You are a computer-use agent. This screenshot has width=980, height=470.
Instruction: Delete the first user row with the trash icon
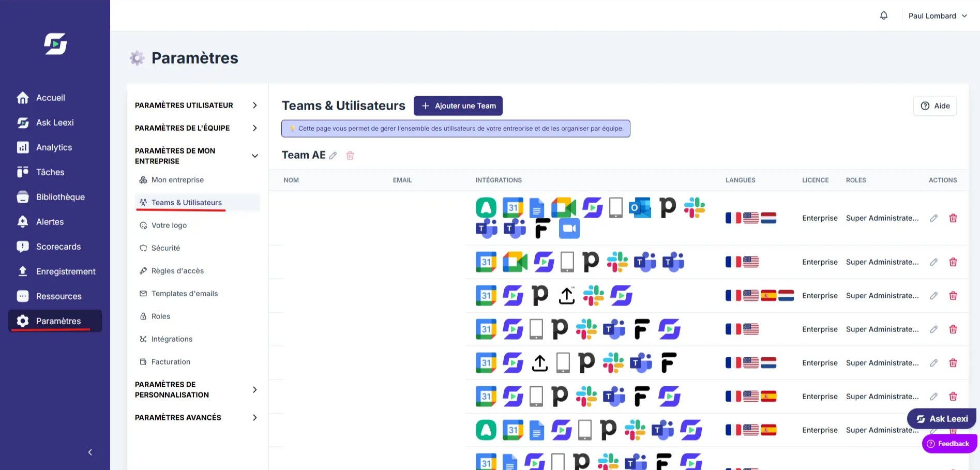click(x=953, y=218)
